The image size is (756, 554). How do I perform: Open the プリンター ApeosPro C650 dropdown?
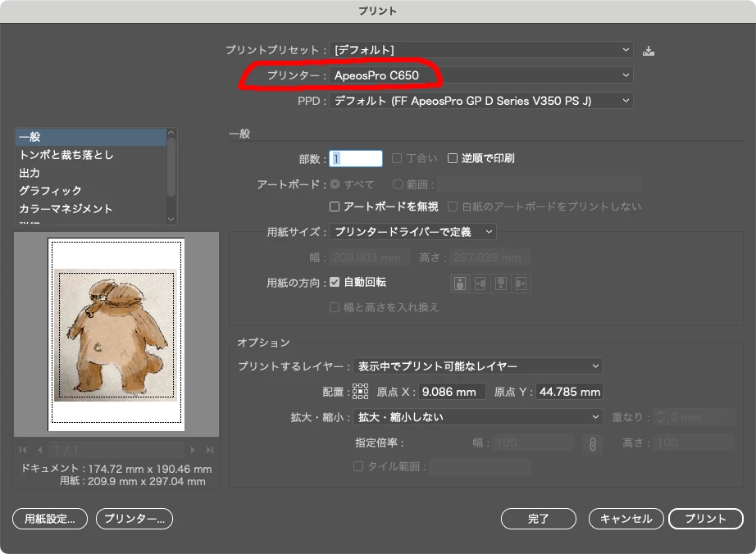tap(481, 75)
